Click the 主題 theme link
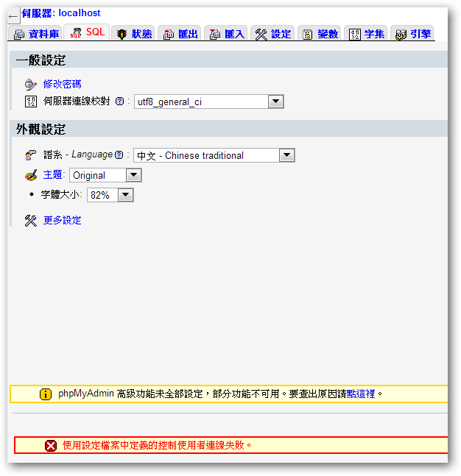Viewport: 461px width, 476px height. [x=52, y=175]
